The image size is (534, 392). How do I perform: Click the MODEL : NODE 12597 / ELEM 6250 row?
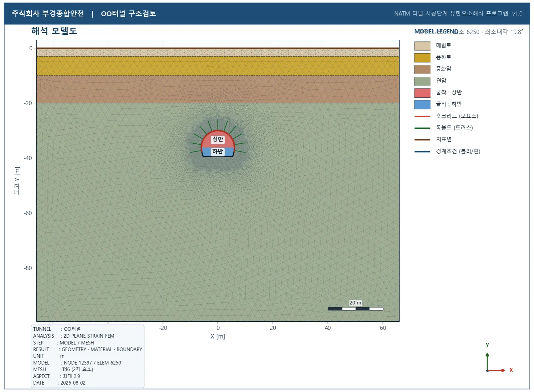pyautogui.click(x=77, y=363)
